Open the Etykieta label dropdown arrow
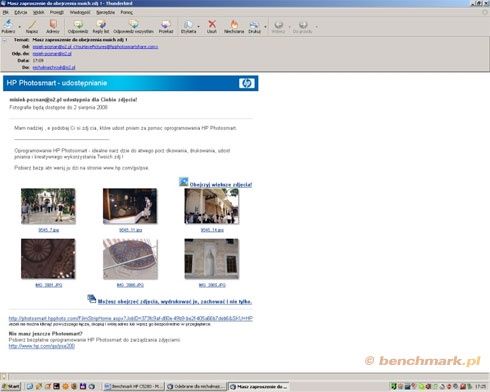The image size is (490, 392). (x=199, y=26)
